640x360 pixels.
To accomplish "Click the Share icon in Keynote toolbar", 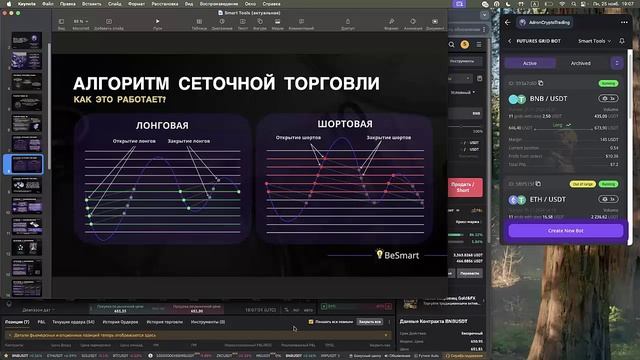I will [348, 21].
